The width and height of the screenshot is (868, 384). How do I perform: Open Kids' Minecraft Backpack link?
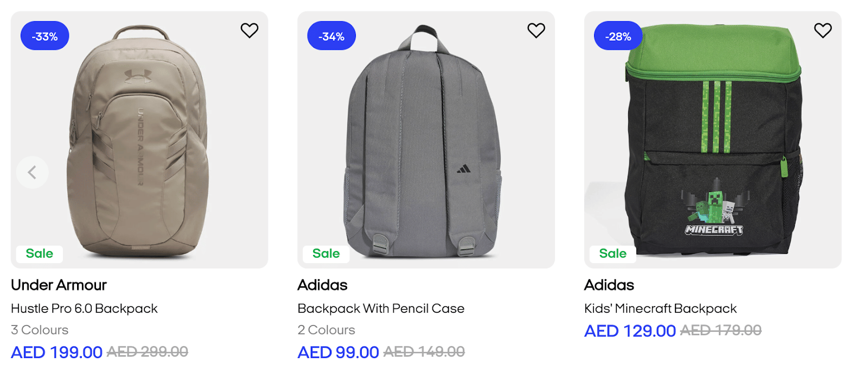point(660,309)
